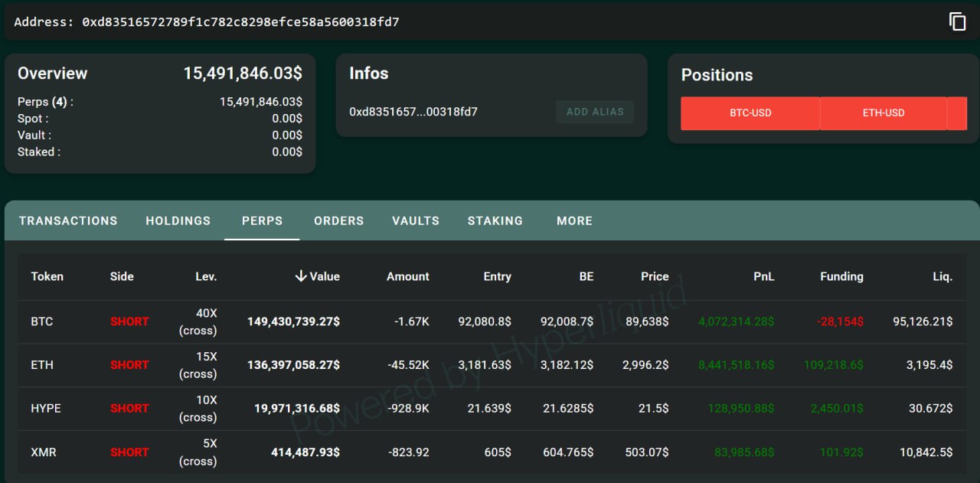
Task: Click the copy address icon
Action: pos(957,21)
